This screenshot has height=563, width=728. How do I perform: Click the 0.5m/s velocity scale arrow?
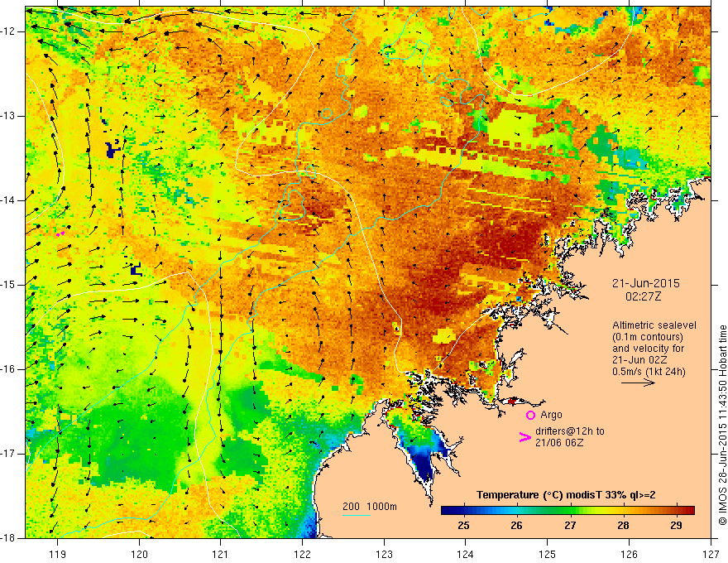point(638,383)
